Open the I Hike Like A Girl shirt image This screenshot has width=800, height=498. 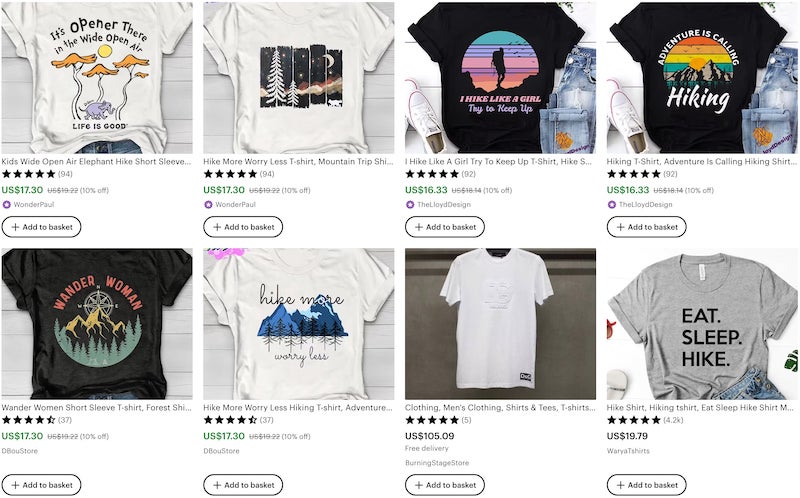click(501, 78)
